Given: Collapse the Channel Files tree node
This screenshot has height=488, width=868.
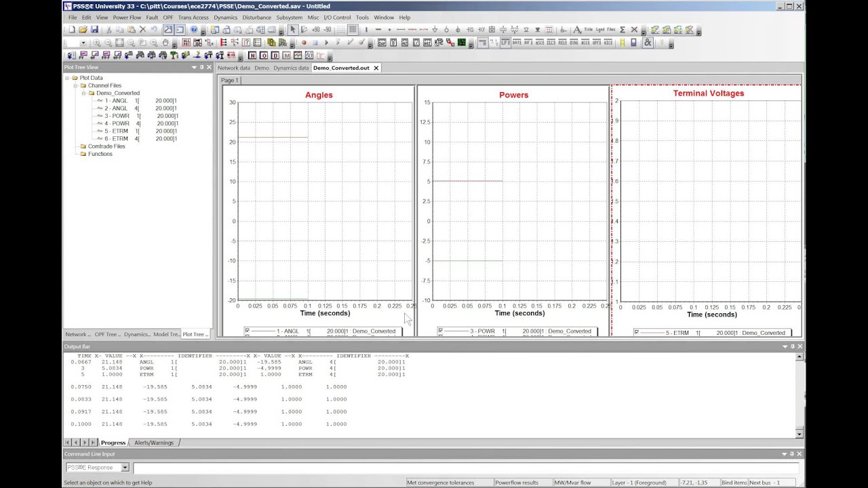Looking at the screenshot, I should [x=75, y=85].
